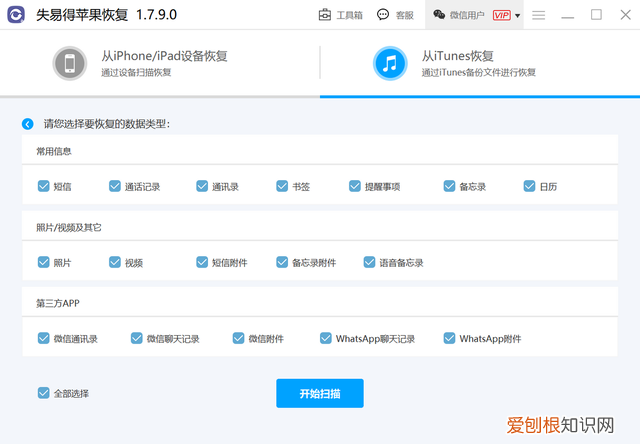
Task: Toggle the 提醒事项 checkbox
Action: tap(355, 186)
